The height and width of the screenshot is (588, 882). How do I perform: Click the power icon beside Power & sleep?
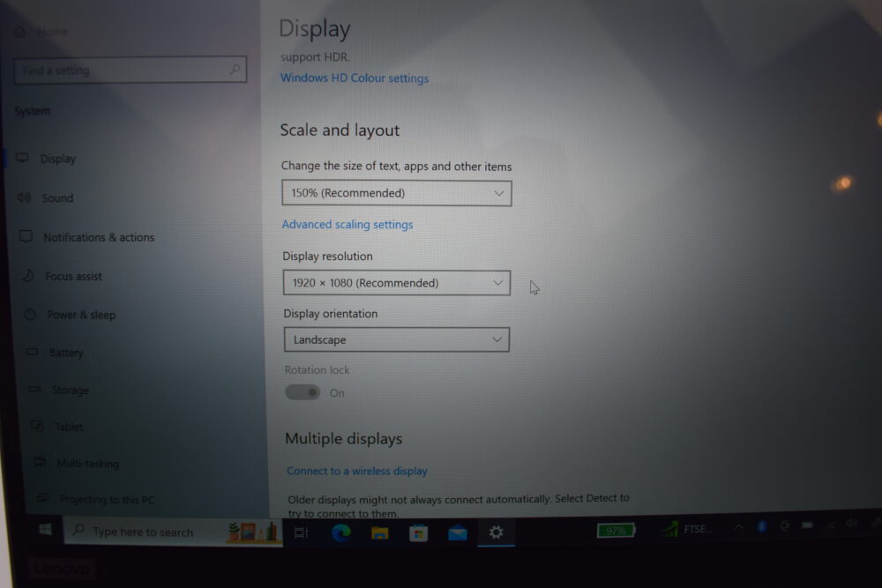coord(30,314)
